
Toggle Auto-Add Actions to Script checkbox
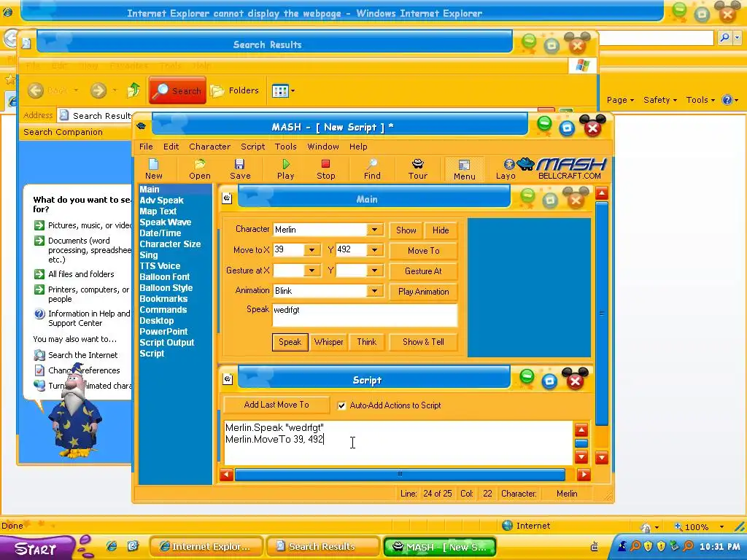[341, 405]
